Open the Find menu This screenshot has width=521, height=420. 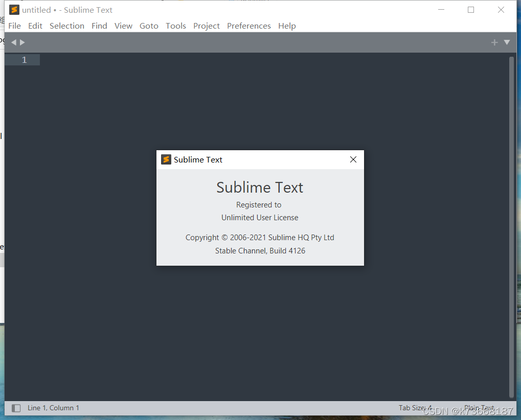click(x=99, y=26)
